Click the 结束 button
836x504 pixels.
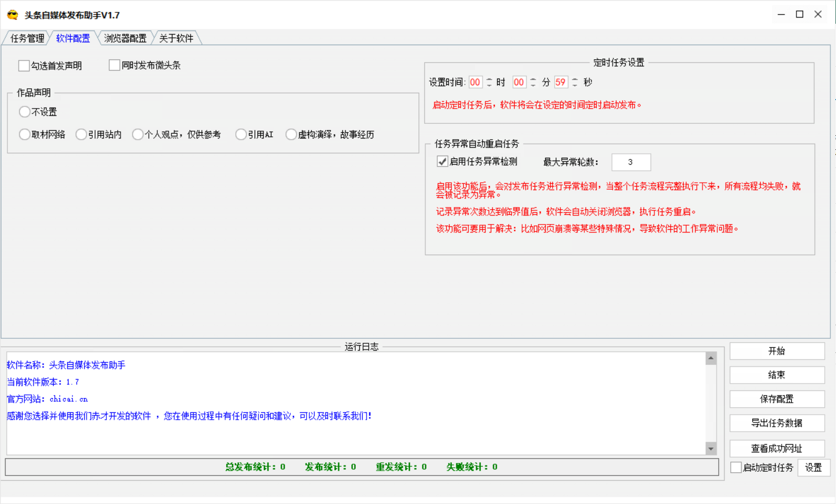[x=777, y=374]
